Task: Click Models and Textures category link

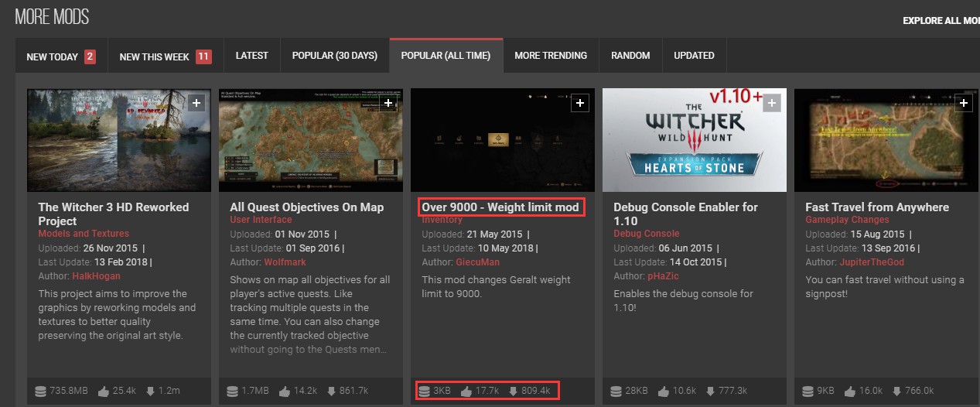Action: coord(84,234)
